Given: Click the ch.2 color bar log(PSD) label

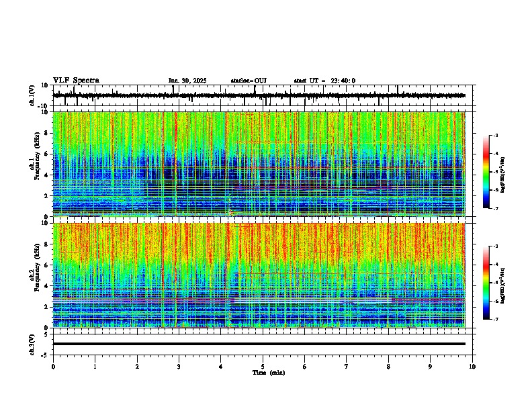Looking at the screenshot, I should [503, 286].
